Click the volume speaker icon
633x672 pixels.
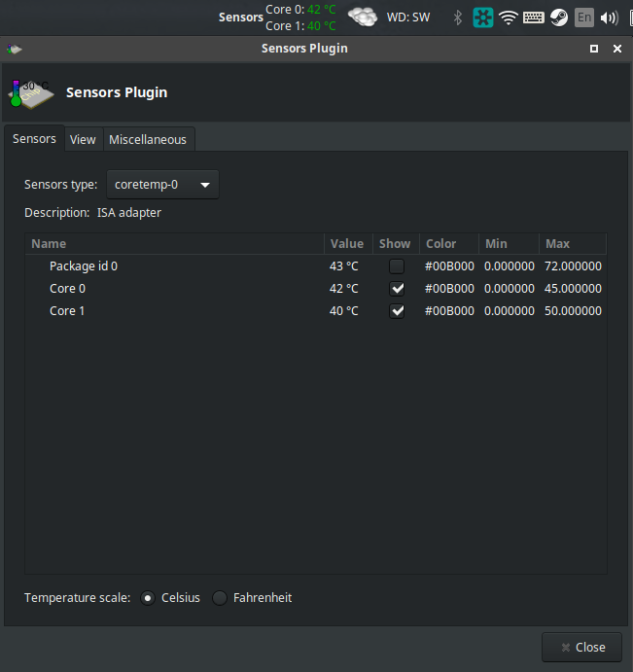pyautogui.click(x=610, y=18)
